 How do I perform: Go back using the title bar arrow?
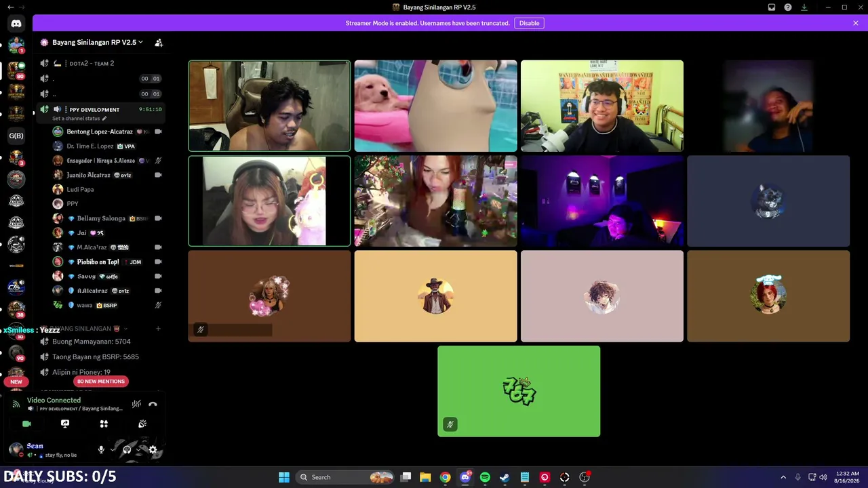(x=10, y=7)
